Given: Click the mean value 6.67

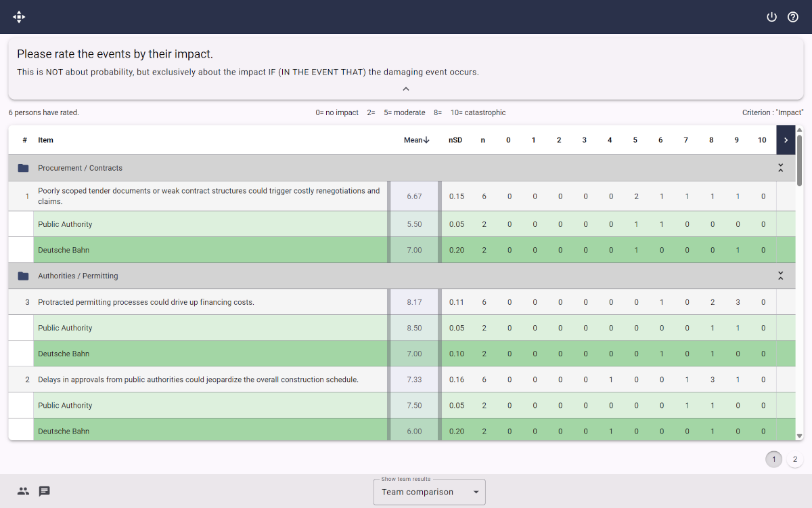Looking at the screenshot, I should coord(414,196).
